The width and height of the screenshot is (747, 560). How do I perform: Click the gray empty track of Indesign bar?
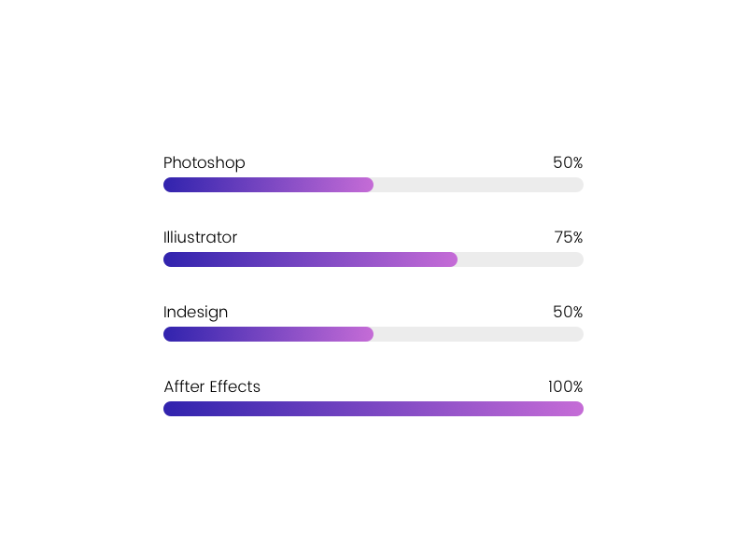point(478,334)
